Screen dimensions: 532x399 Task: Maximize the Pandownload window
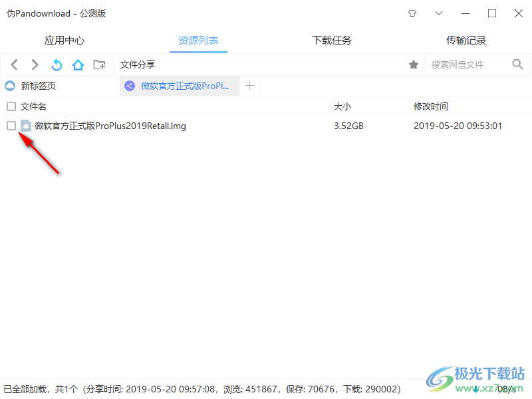pos(492,13)
